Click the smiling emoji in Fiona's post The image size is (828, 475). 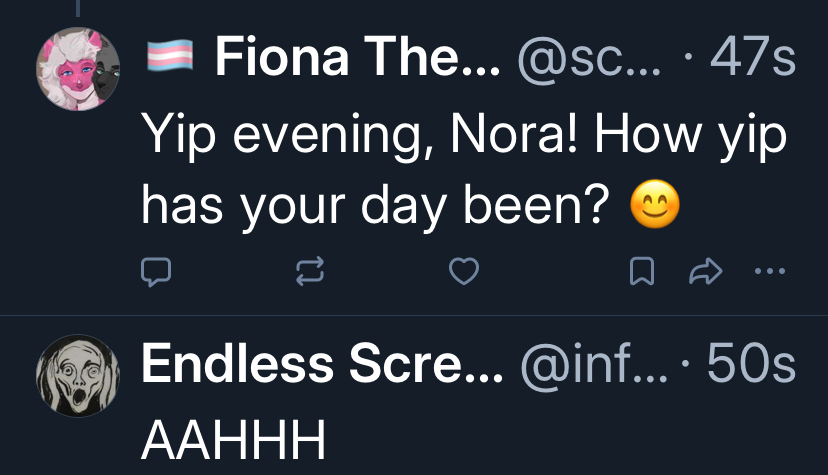[x=655, y=208]
